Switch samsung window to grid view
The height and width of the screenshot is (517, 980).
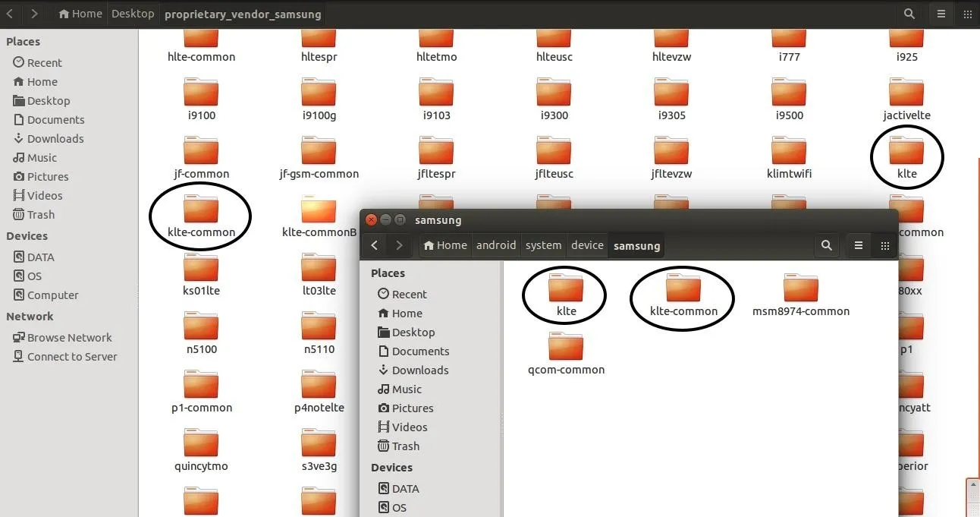(884, 245)
